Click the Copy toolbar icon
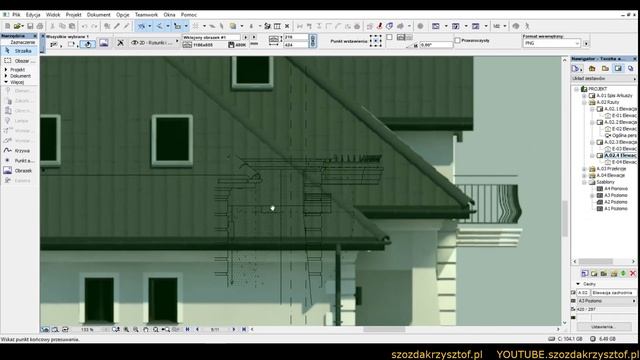Viewport: 640px width, 360px height. coord(62,26)
